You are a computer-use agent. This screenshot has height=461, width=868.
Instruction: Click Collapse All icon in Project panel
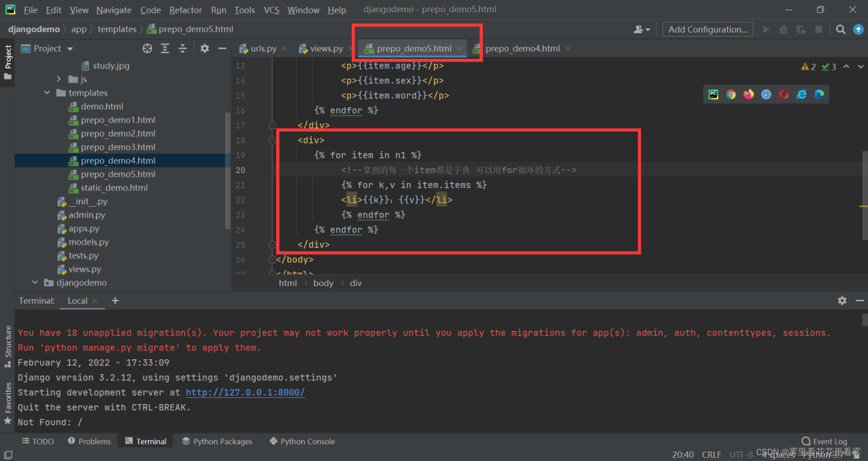point(182,48)
